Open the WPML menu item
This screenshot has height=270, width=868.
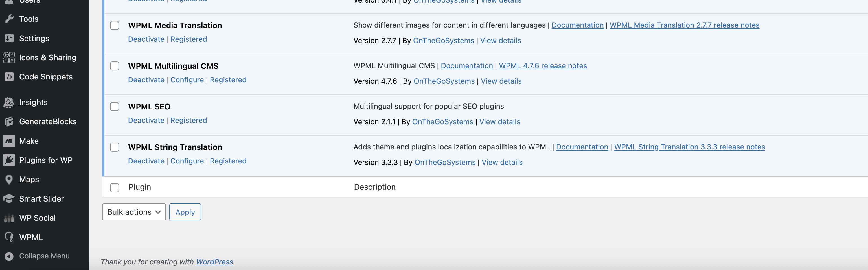coord(31,237)
